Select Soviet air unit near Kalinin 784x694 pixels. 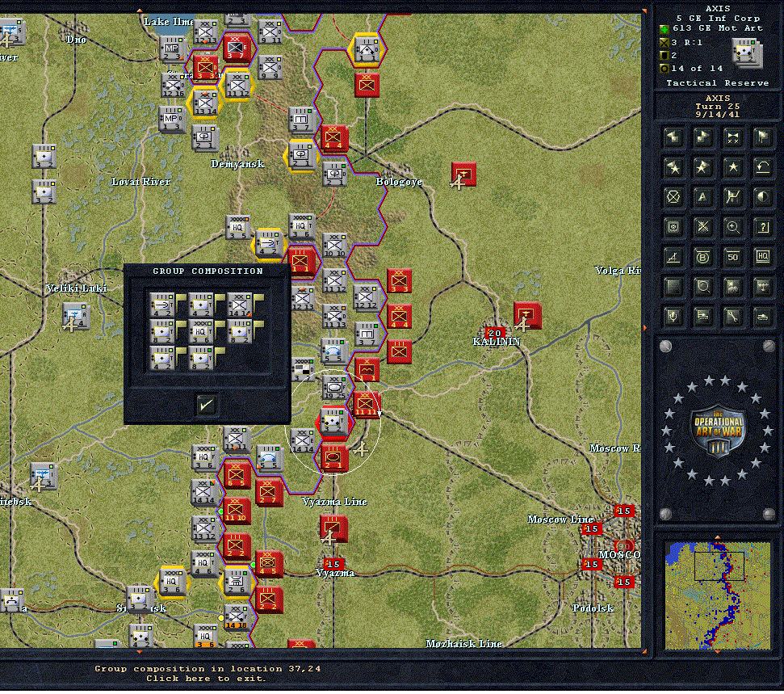coord(526,316)
